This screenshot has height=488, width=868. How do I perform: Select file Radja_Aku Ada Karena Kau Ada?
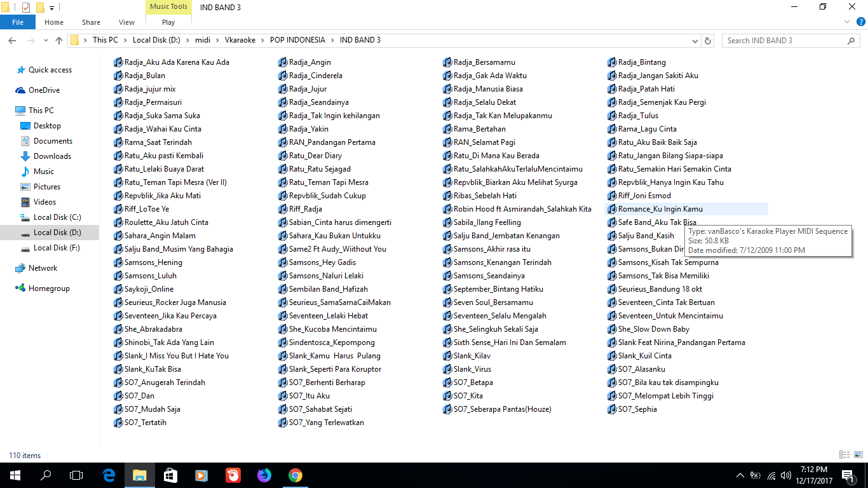tap(172, 62)
